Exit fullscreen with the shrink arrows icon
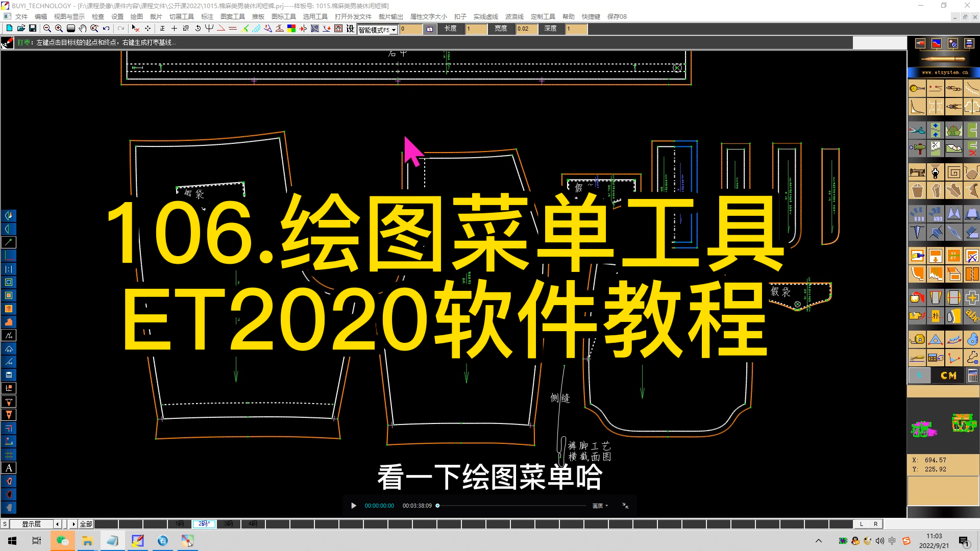 625,506
